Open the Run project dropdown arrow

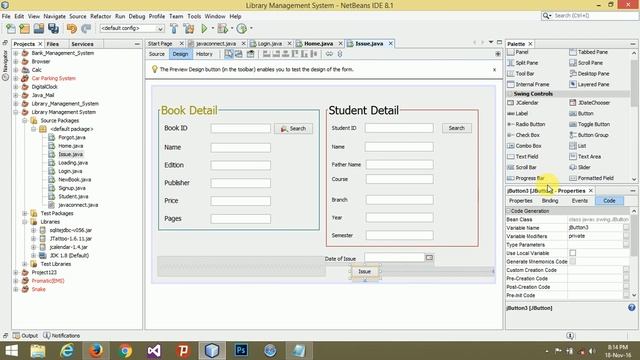click(213, 29)
